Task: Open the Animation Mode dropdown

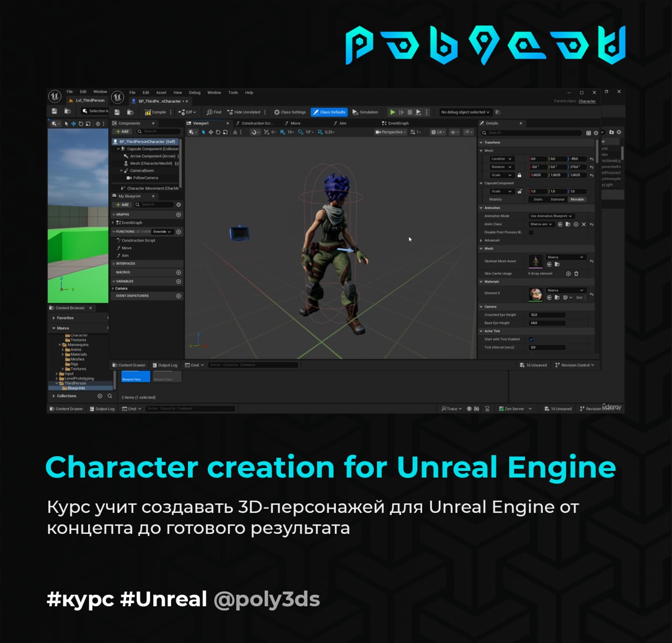Action: 551,216
